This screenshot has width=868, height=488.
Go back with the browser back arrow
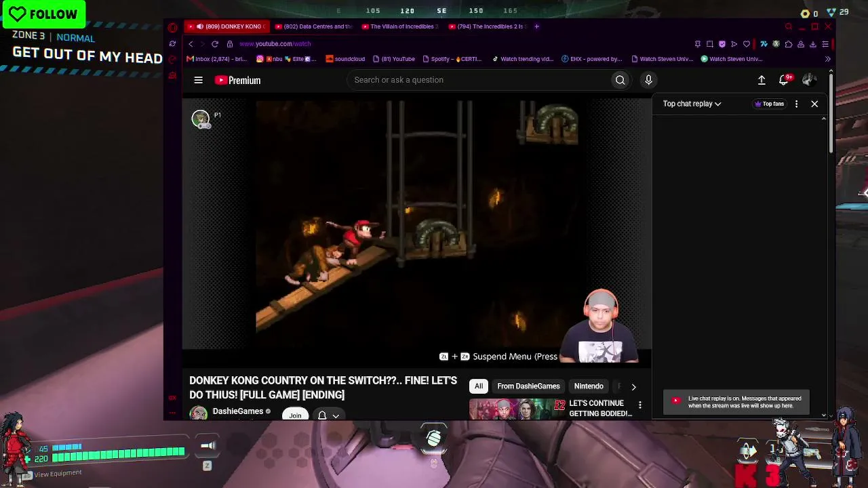(191, 44)
